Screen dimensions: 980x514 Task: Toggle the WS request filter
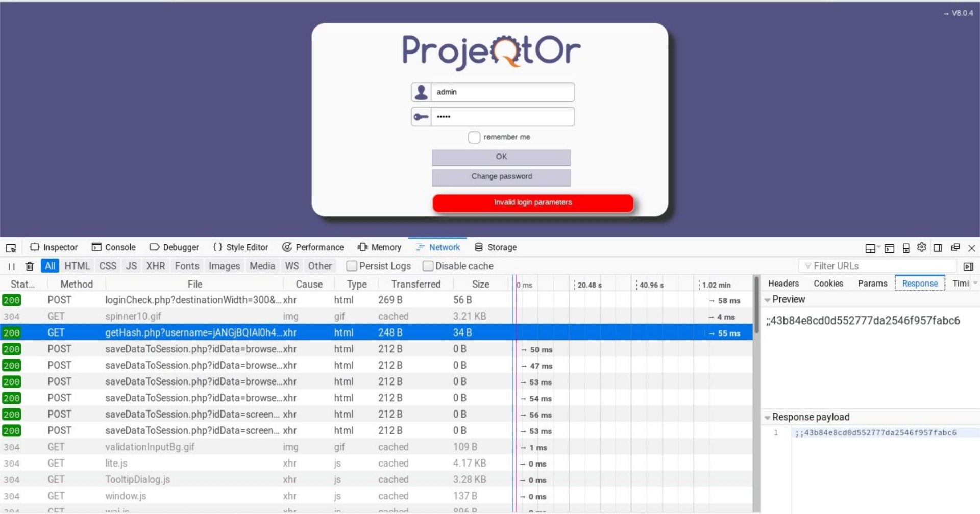(292, 266)
